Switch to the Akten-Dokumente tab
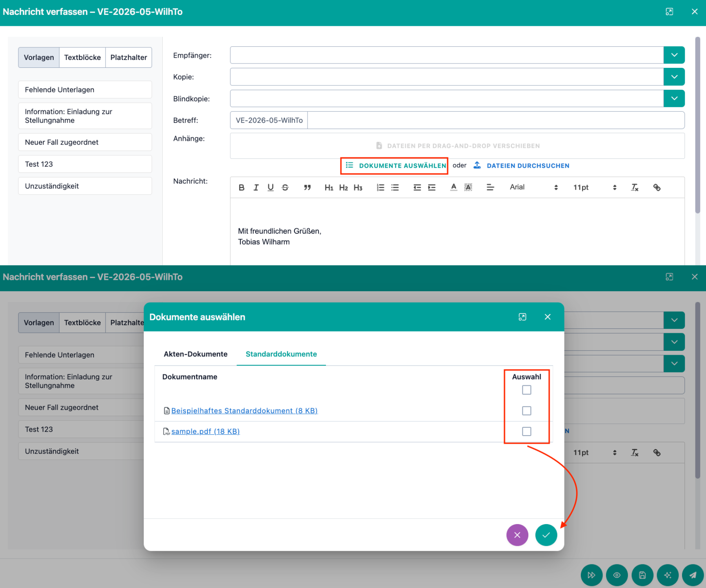The width and height of the screenshot is (706, 588). point(195,354)
